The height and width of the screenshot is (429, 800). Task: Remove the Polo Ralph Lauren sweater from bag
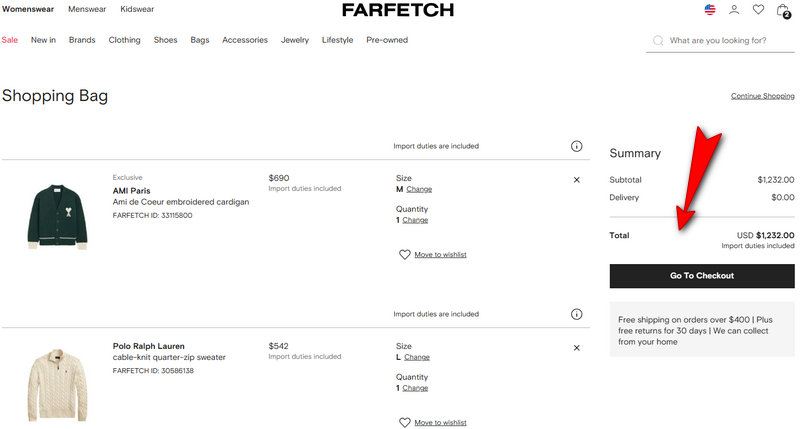[576, 348]
